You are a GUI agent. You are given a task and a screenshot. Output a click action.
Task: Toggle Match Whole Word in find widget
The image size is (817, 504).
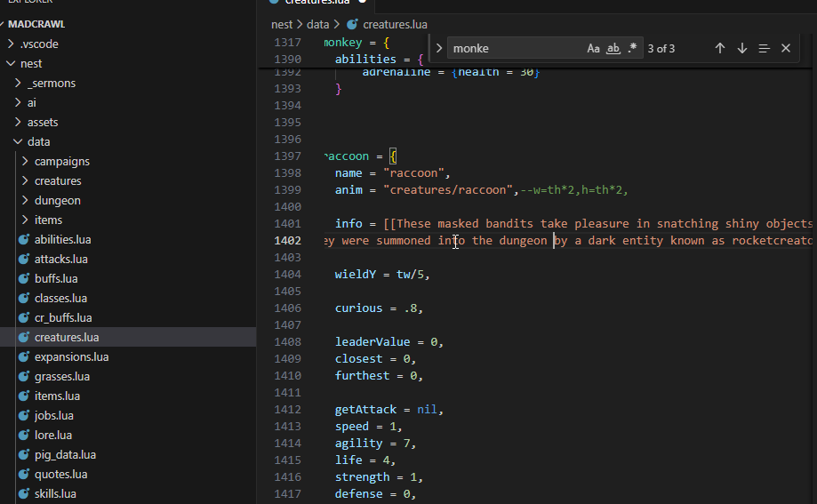click(613, 48)
